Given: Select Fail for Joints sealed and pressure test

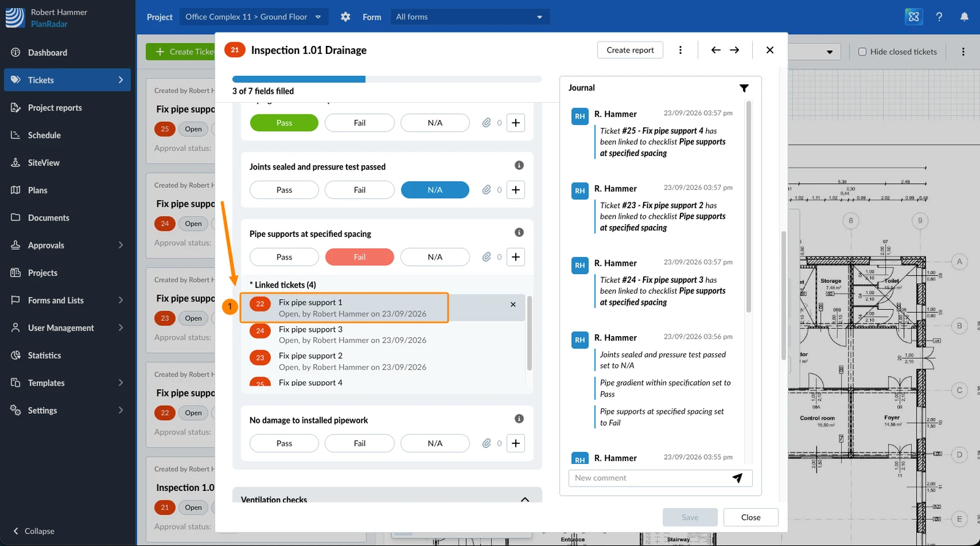Looking at the screenshot, I should click(360, 190).
